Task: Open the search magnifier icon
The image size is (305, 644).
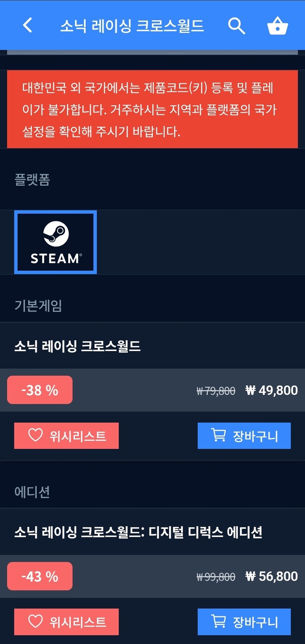Action: click(x=237, y=26)
